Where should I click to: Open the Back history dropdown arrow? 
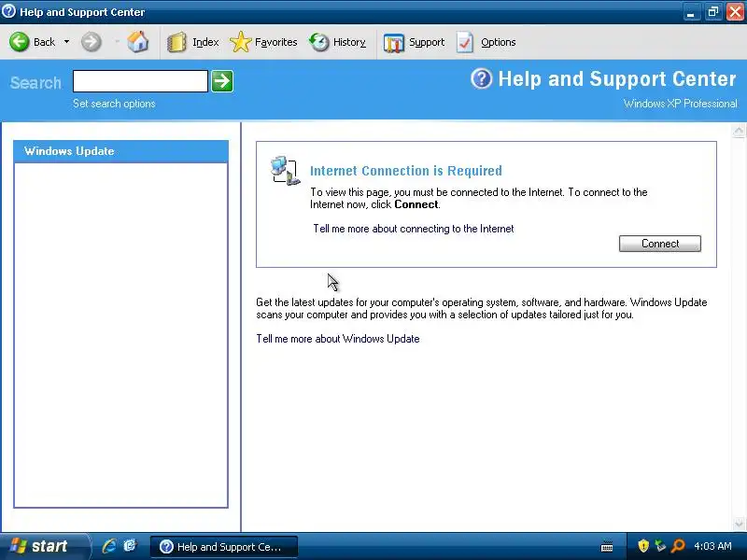click(66, 42)
